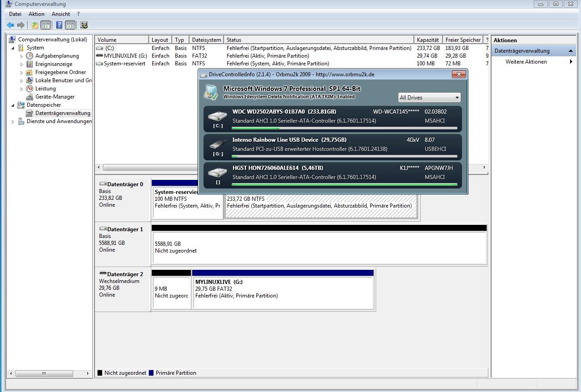This screenshot has width=581, height=392.
Task: Click the System tools icon in tree
Action: point(21,48)
